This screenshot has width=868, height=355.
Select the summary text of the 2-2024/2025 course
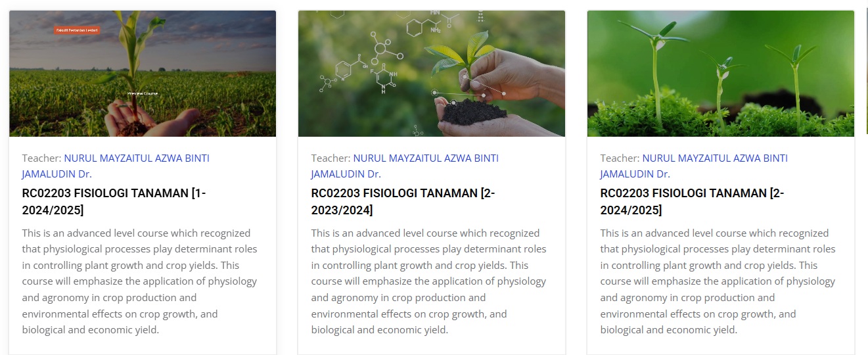pyautogui.click(x=718, y=281)
